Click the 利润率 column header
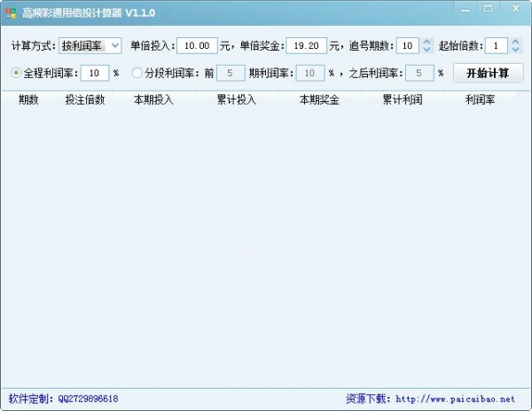Screen dimensions: 532x411 pos(480,99)
